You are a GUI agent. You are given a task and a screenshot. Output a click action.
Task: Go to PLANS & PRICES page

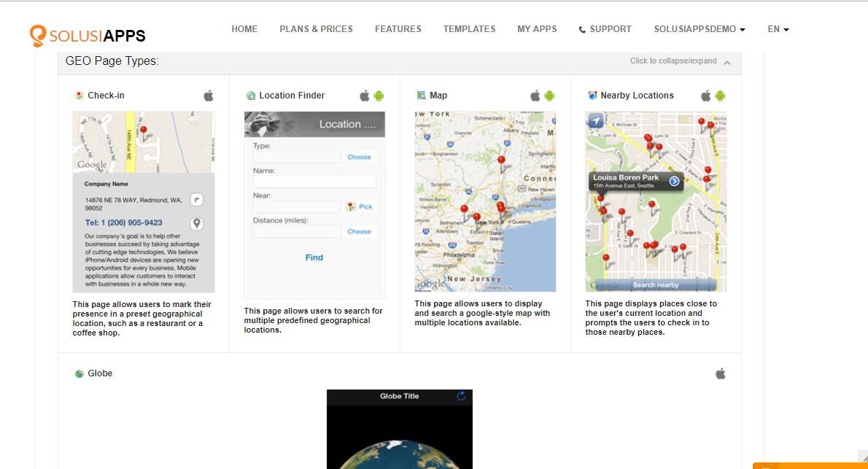[316, 28]
